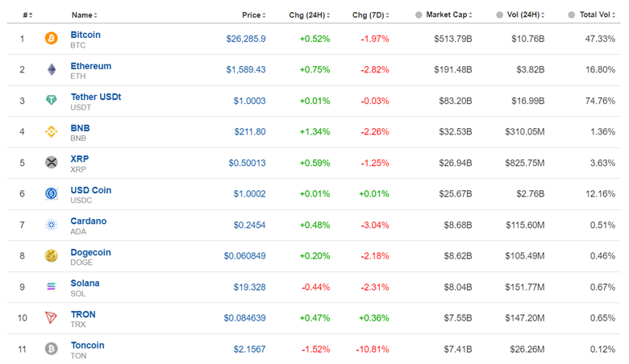Select USD Coin market cap $25.67B

pyautogui.click(x=456, y=194)
